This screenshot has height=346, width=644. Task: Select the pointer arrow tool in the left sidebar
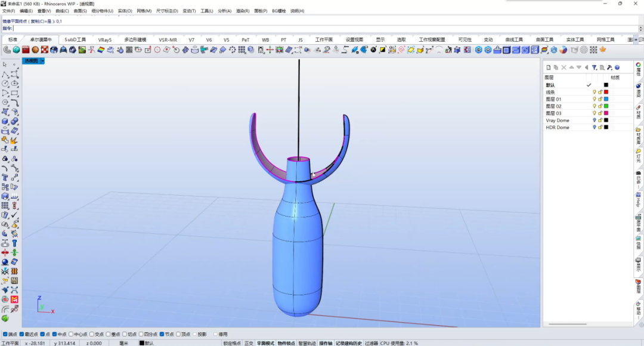pos(5,64)
